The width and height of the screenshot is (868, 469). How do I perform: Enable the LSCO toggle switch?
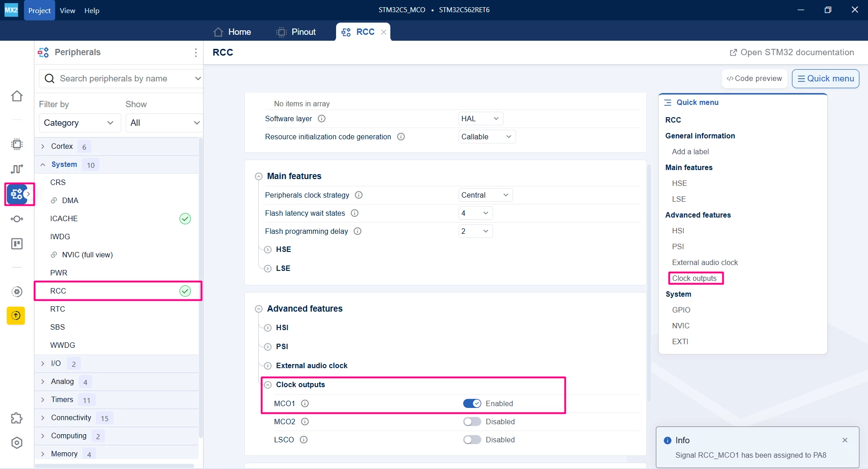[x=472, y=440]
